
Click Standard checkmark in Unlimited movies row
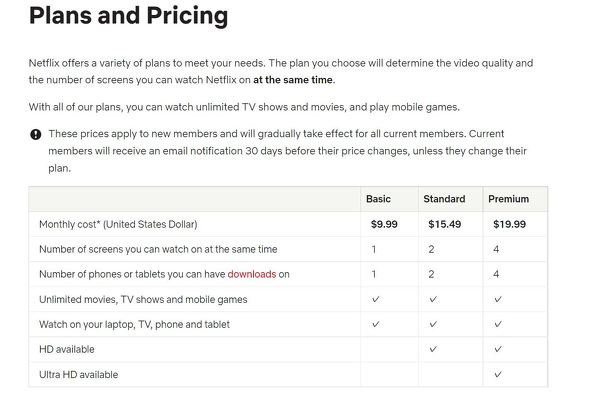click(433, 299)
